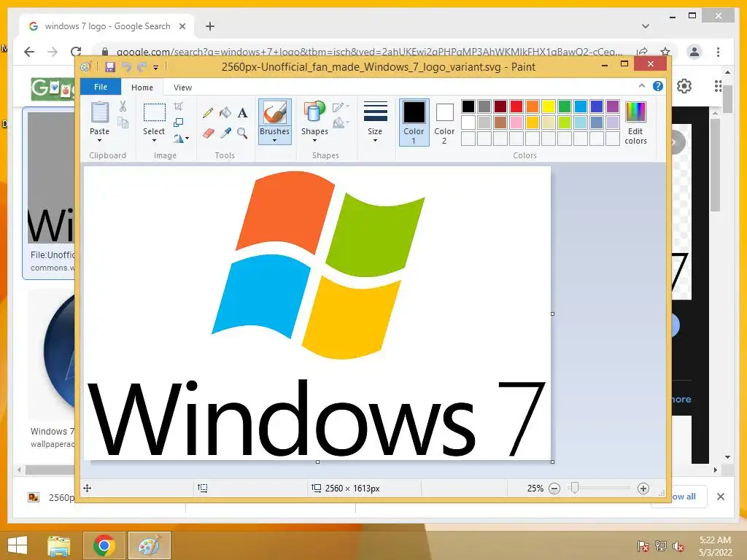Go back in Chrome browser
Viewport: 747px width, 560px height.
29,52
